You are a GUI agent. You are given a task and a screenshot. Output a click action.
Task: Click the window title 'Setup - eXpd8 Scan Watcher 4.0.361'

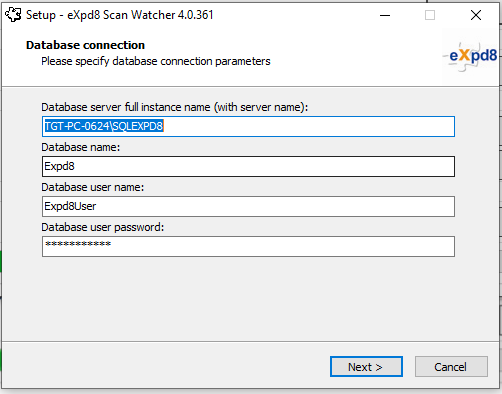coord(120,15)
